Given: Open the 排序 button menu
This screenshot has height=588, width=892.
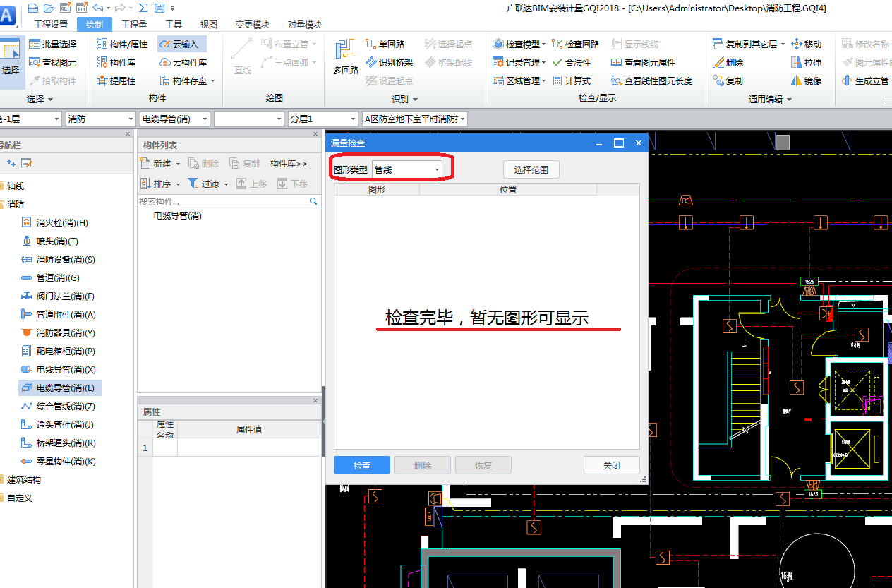Looking at the screenshot, I should pos(160,184).
